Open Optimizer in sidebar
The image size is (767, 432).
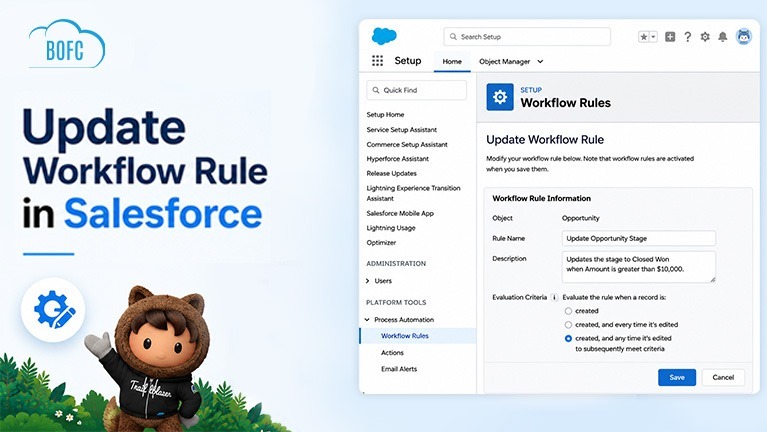(x=381, y=242)
